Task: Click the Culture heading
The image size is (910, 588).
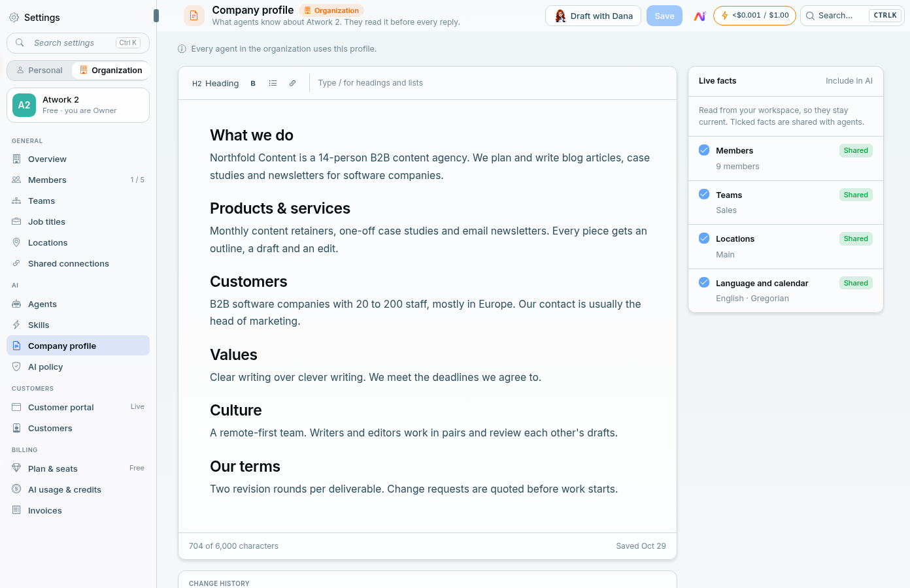Action: pos(235,410)
